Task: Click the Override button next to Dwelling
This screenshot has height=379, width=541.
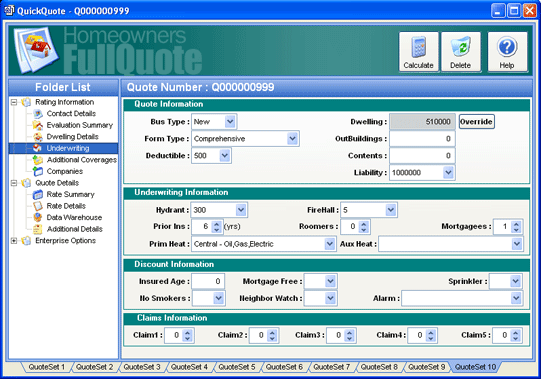Action: coord(476,122)
